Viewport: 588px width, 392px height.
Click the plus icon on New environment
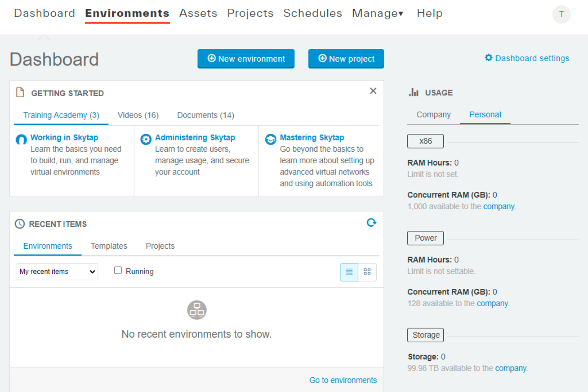(211, 58)
